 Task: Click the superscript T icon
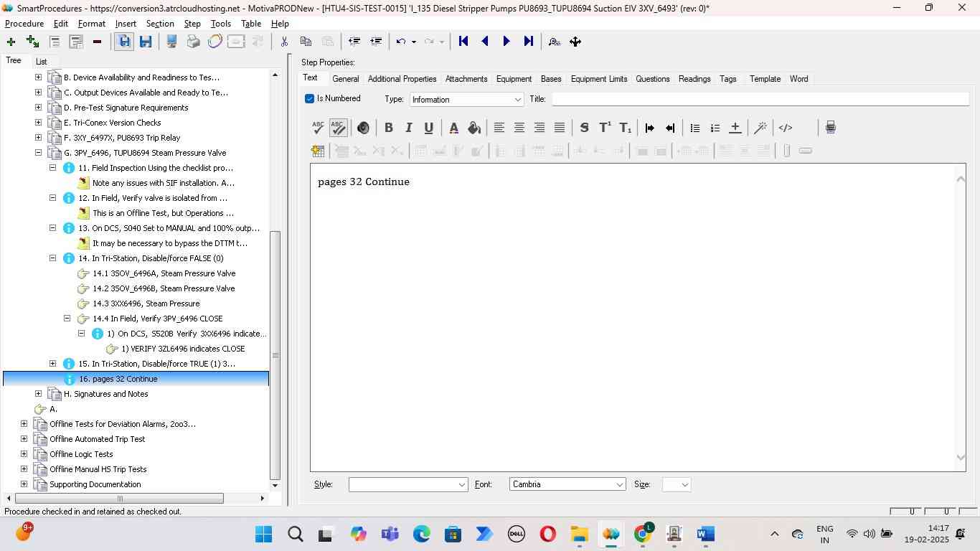click(605, 128)
